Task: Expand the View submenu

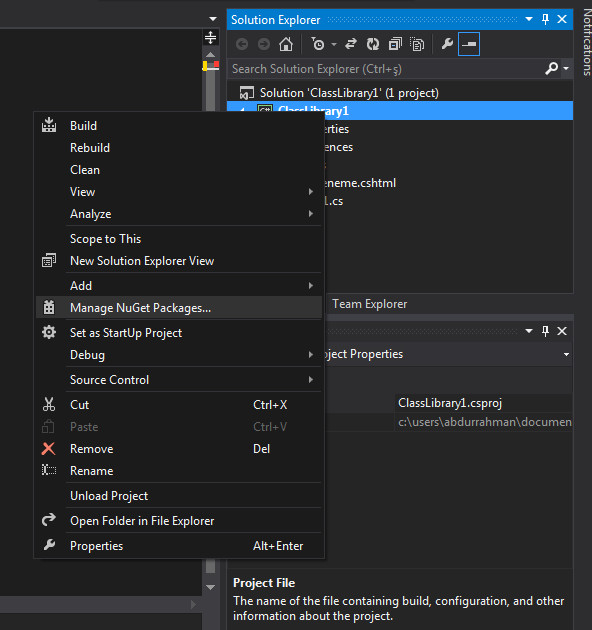Action: (179, 192)
